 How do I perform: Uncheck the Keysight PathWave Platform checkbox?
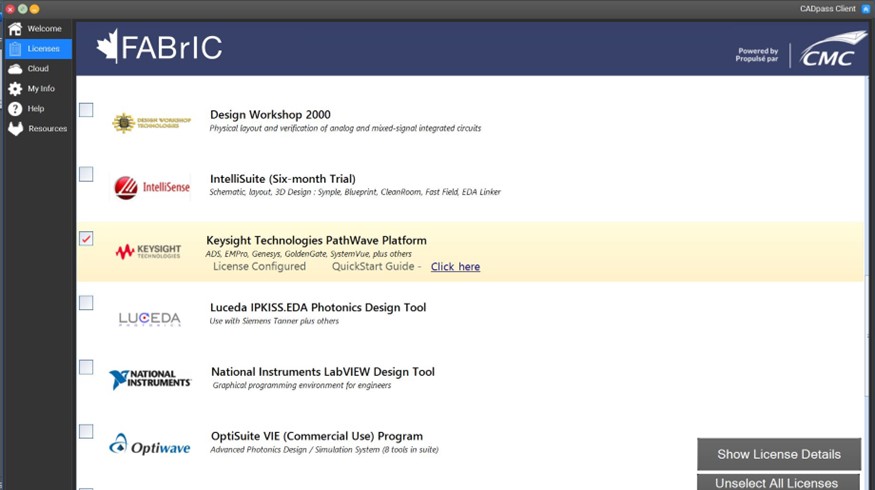pos(86,239)
